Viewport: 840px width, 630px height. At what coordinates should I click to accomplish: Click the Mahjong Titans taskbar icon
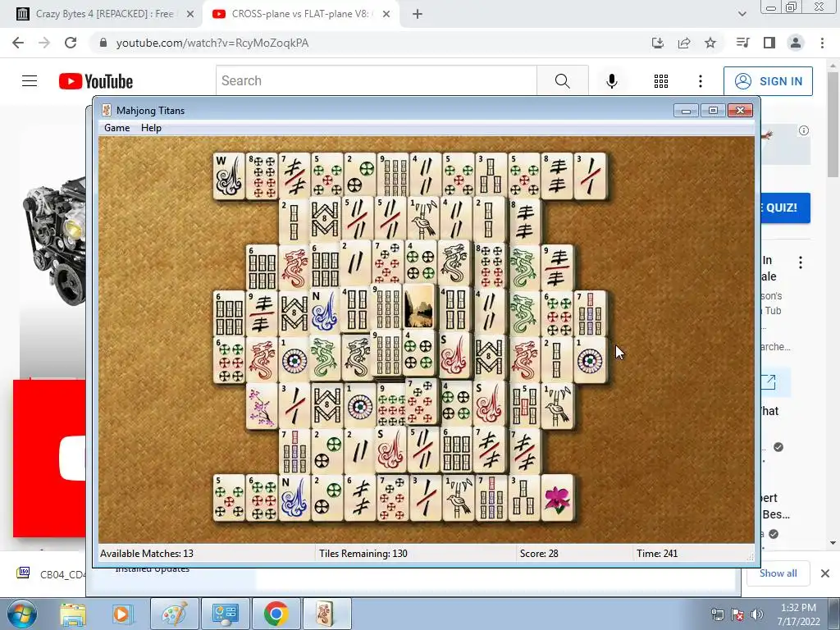pos(326,614)
